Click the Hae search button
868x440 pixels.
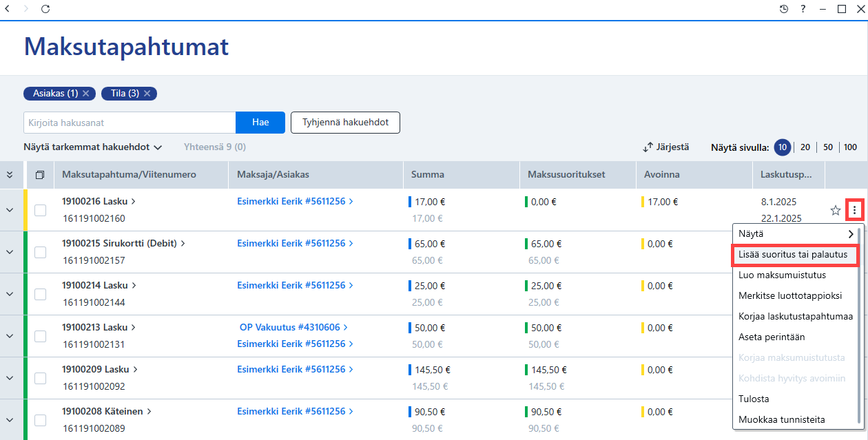[260, 123]
